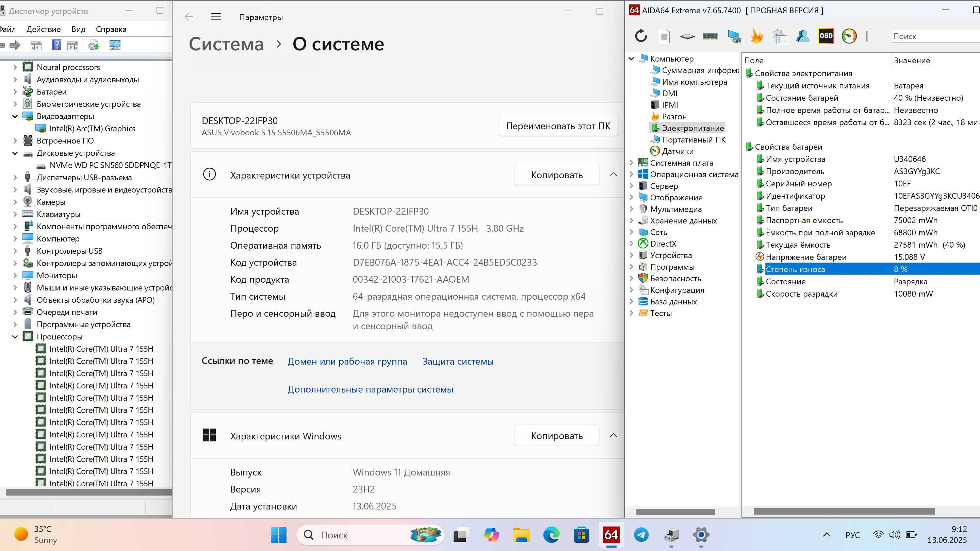Select Intel(R) Arc(TM) Graphics device
980x551 pixels.
(92, 129)
